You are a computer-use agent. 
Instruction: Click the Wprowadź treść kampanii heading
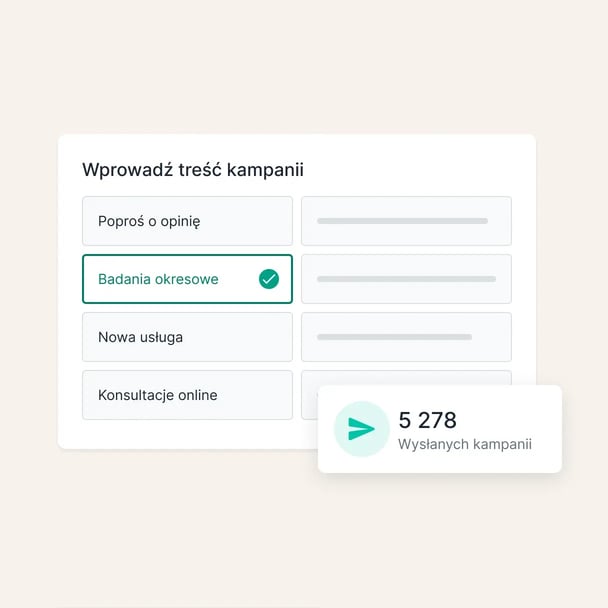click(x=193, y=170)
